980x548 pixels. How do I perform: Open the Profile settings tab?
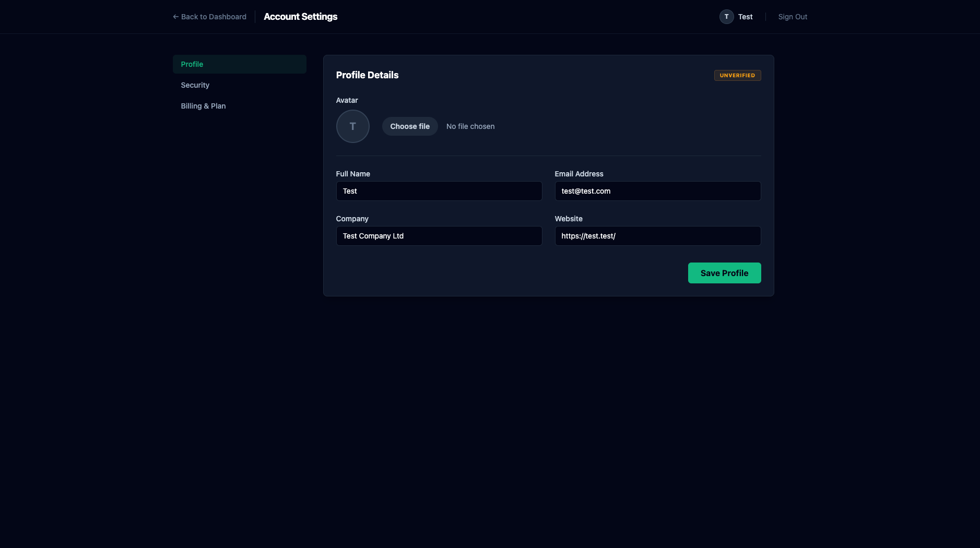239,64
